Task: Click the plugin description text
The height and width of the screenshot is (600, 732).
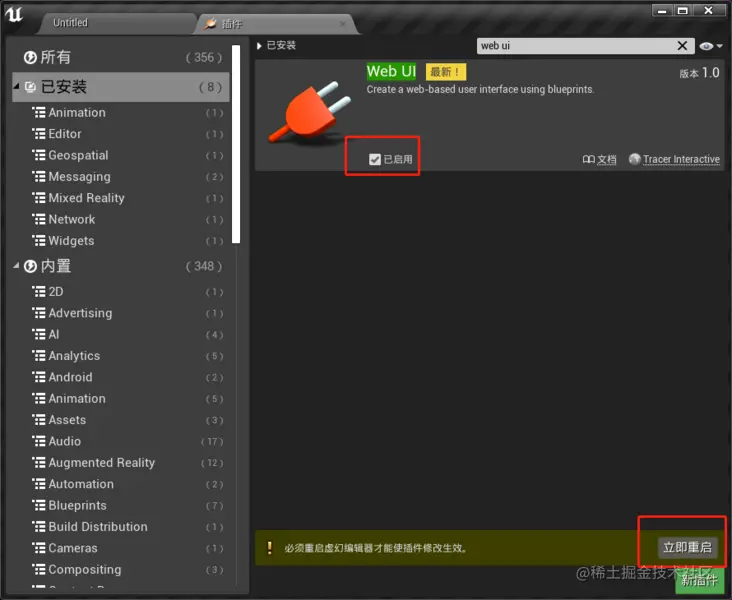Action: [480, 89]
